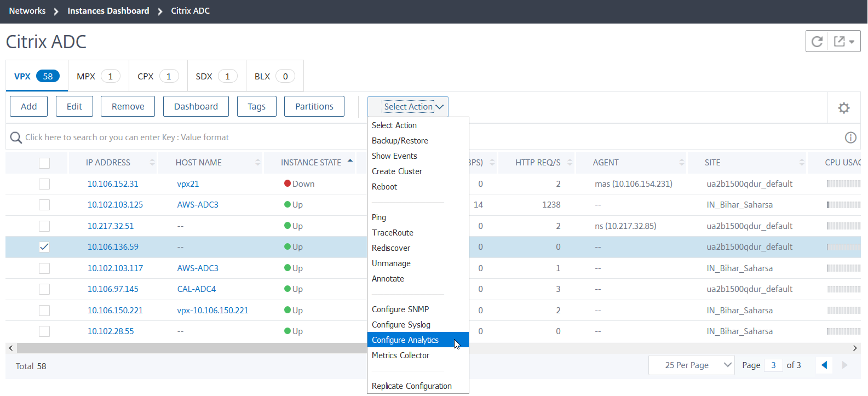Choose Configure Syslog option
The width and height of the screenshot is (868, 396).
click(x=418, y=325)
